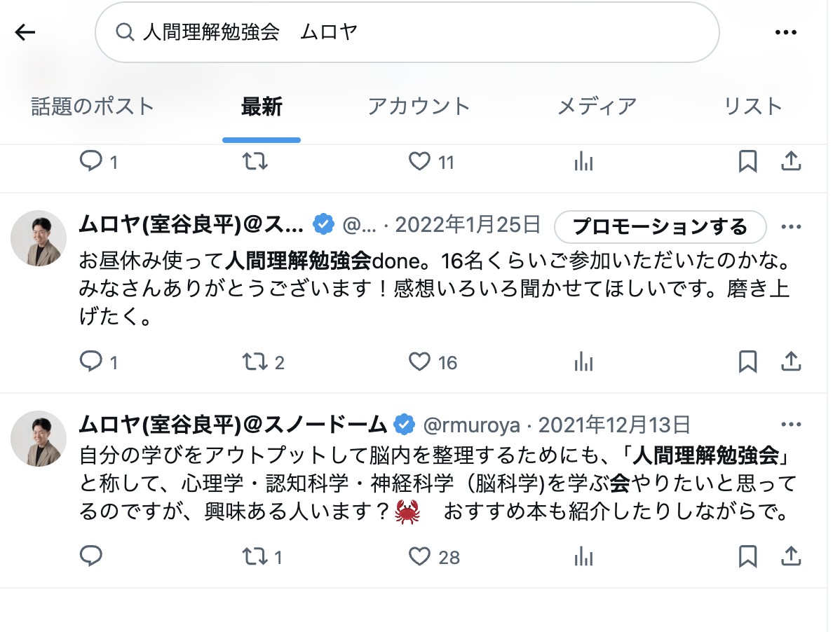840x632 pixels.
Task: Open more options on the promoted tweet
Action: [791, 226]
